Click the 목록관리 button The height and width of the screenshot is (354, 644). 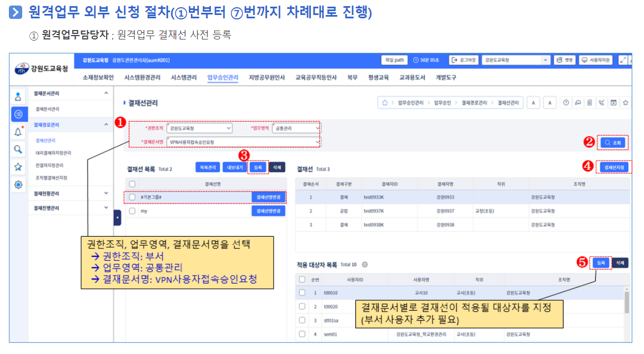click(x=208, y=167)
